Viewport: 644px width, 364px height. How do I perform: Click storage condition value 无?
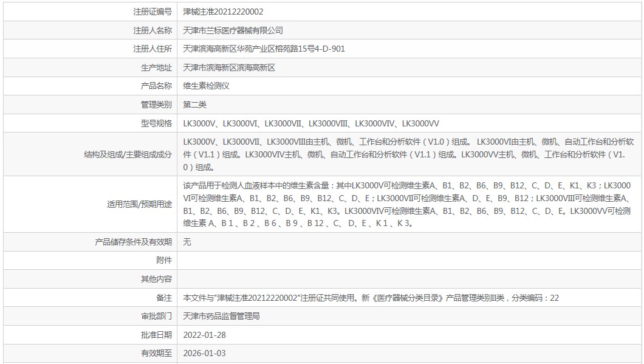187,242
